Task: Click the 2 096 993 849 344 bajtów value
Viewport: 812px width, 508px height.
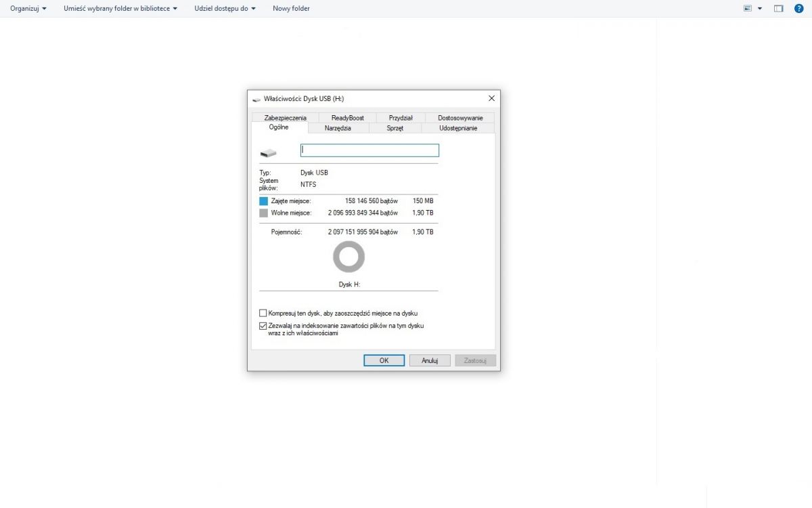Action: click(x=363, y=213)
